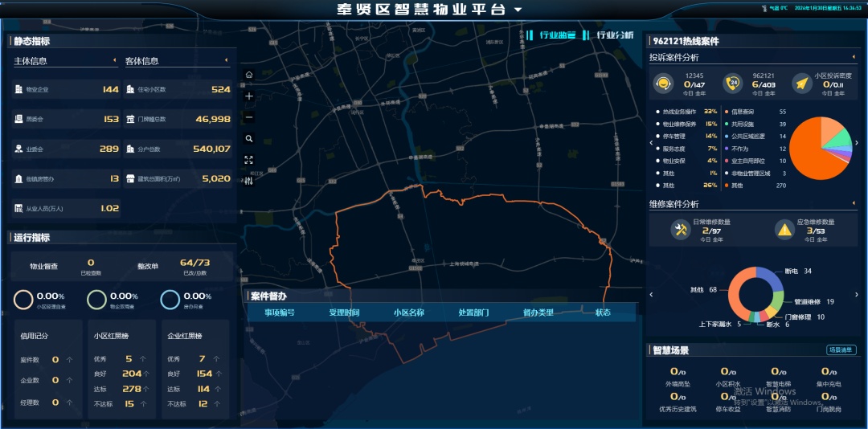Click the 应急维修数量 warning triangle icon

click(x=784, y=231)
